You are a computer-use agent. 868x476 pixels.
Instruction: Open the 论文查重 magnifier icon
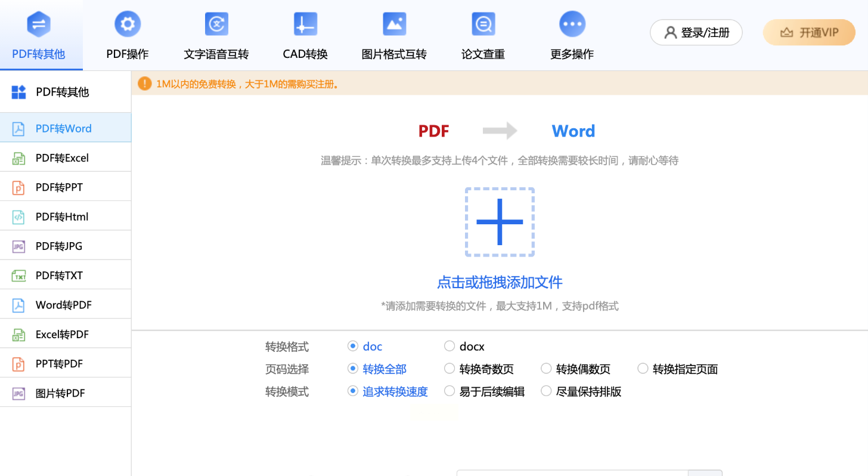(483, 24)
